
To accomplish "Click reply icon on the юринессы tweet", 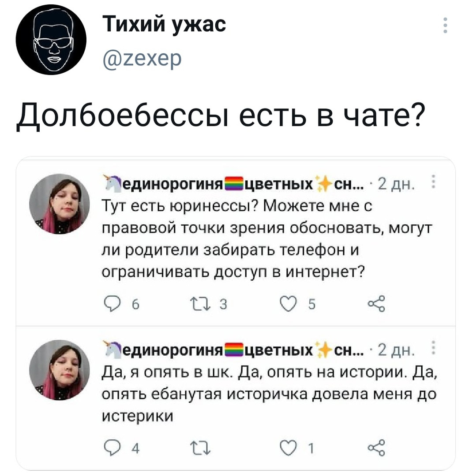I will tap(112, 304).
